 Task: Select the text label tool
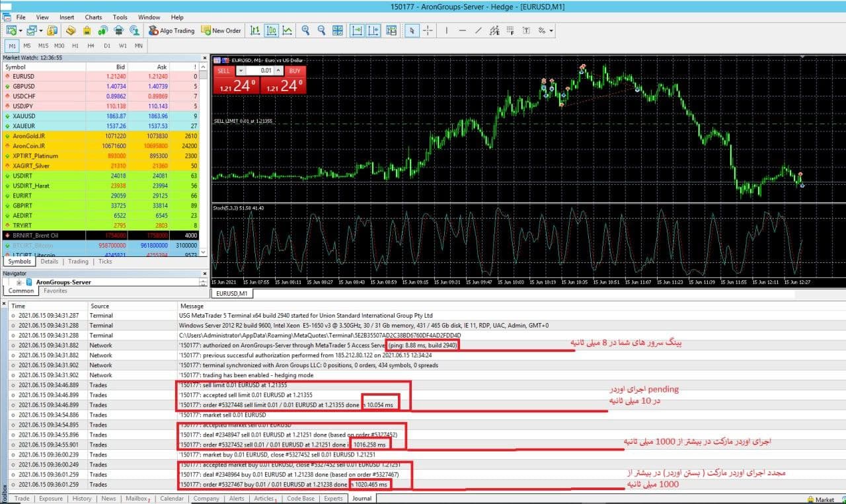(526, 30)
